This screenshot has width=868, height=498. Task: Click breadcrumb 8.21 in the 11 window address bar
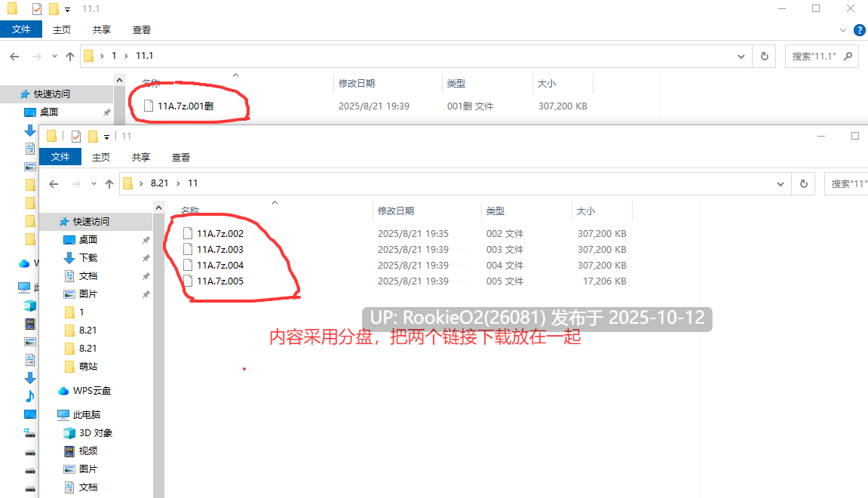click(x=159, y=183)
